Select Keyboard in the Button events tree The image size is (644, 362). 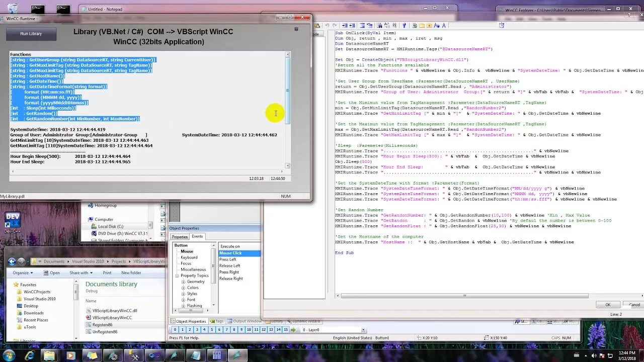pos(189,257)
